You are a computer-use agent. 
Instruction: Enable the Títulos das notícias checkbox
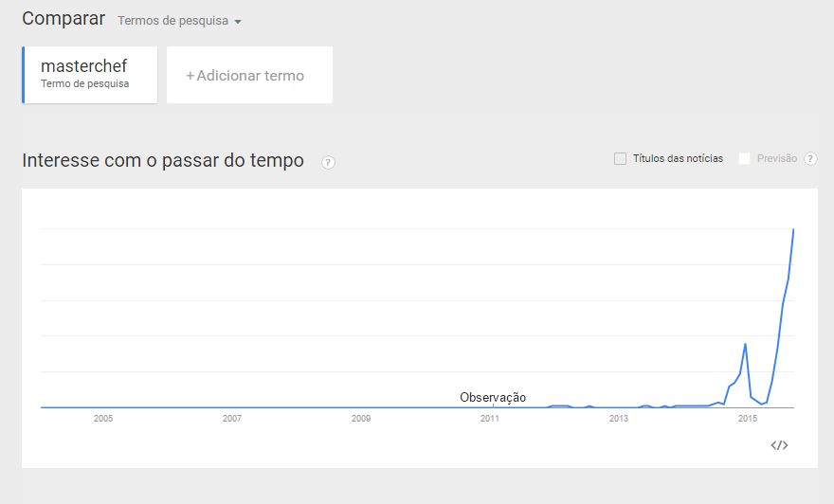coord(620,158)
